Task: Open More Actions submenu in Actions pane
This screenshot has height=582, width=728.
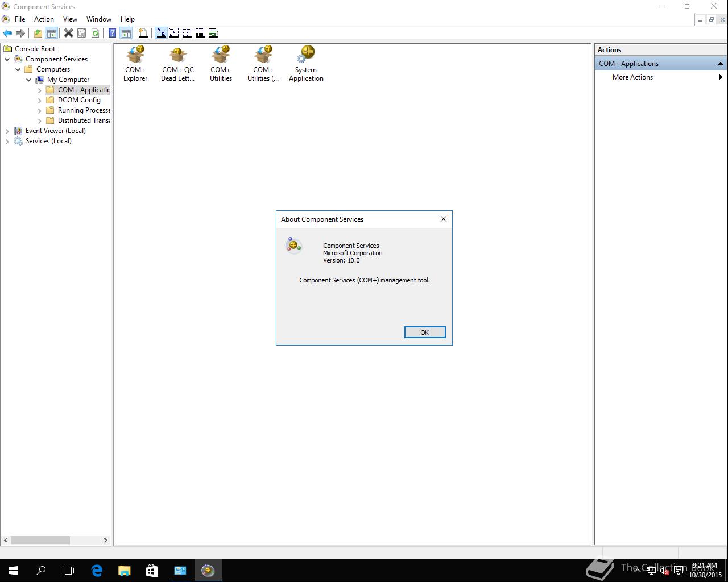Action: 660,77
